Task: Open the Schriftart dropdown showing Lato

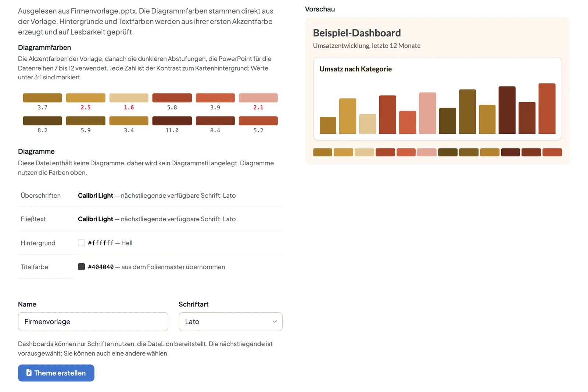Action: [231, 321]
